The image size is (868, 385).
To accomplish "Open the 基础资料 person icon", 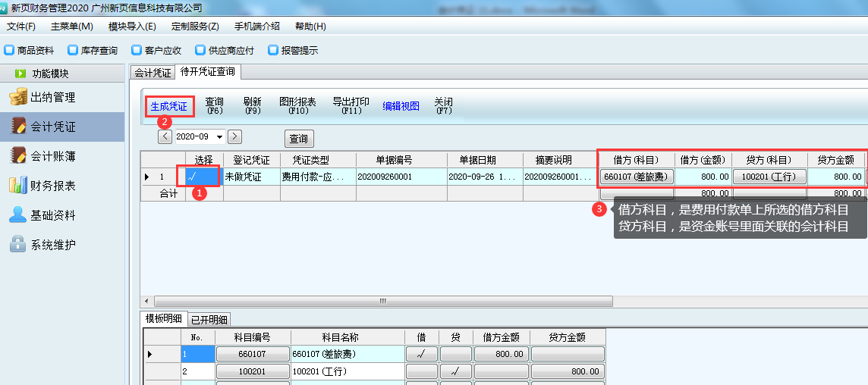I will click(17, 215).
